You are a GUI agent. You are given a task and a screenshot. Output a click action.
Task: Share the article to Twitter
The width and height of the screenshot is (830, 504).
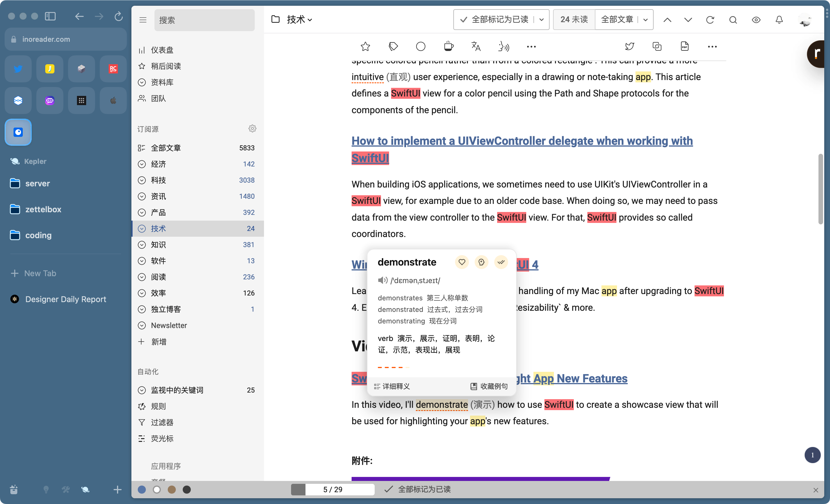click(630, 46)
